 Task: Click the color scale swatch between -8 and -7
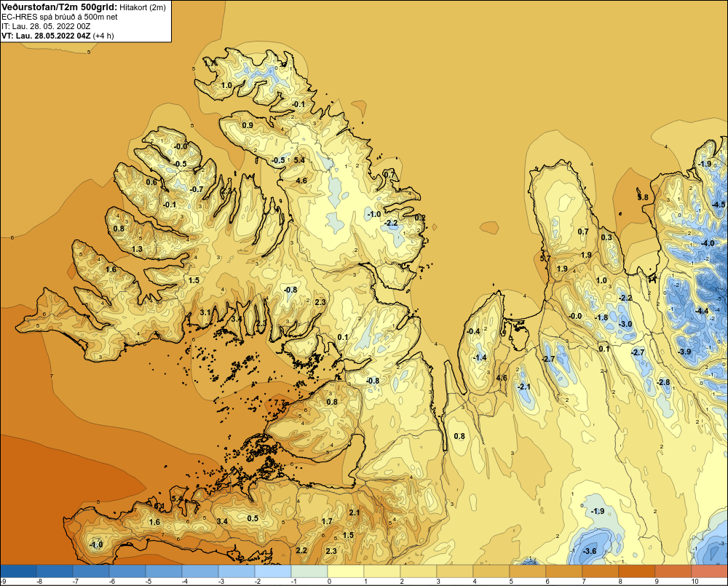55,571
